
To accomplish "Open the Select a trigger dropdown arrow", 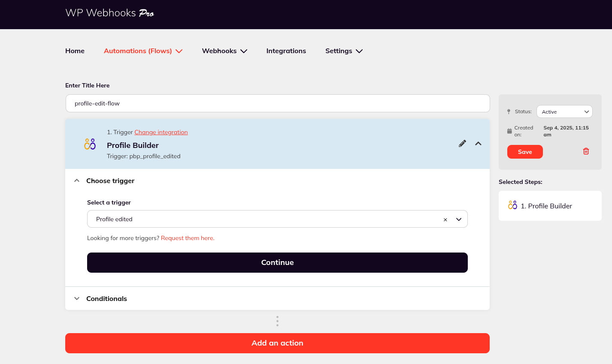I will pos(459,219).
